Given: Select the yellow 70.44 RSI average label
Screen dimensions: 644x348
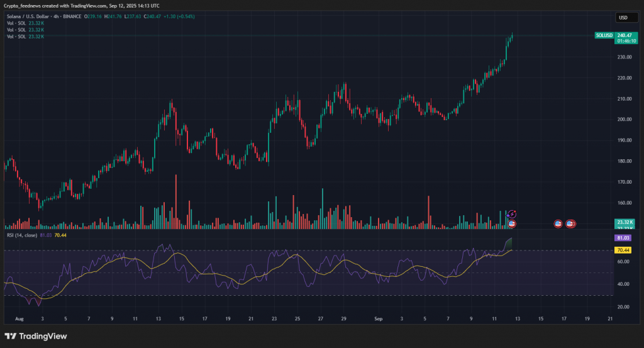Looking at the screenshot, I should click(622, 250).
